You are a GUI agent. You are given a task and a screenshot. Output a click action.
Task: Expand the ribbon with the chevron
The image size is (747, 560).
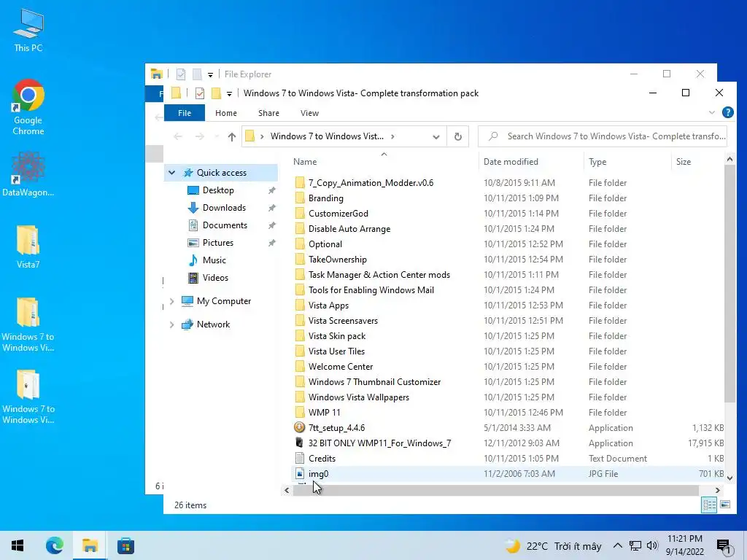(x=712, y=113)
